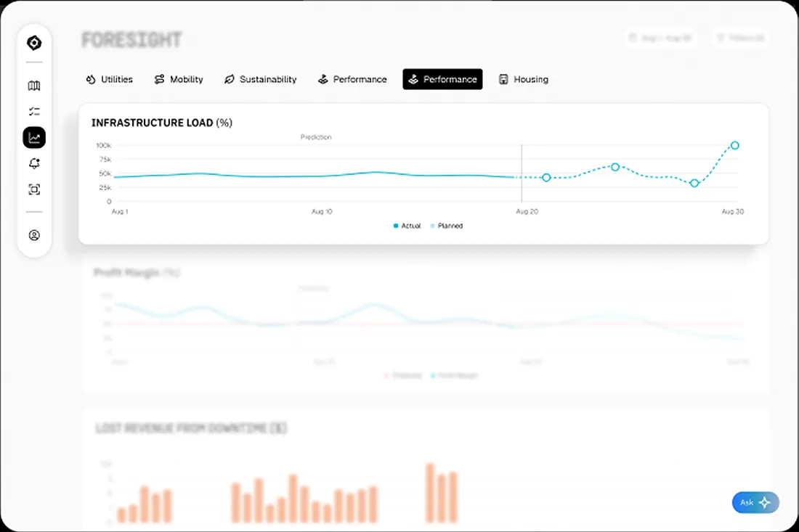This screenshot has height=532, width=799.
Task: Click the "75k" y-axis label
Action: (x=105, y=160)
